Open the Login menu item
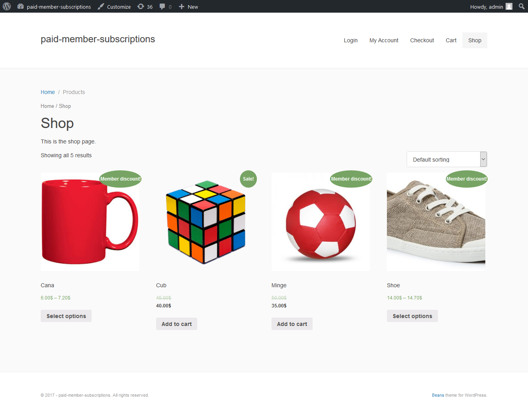 tap(351, 40)
